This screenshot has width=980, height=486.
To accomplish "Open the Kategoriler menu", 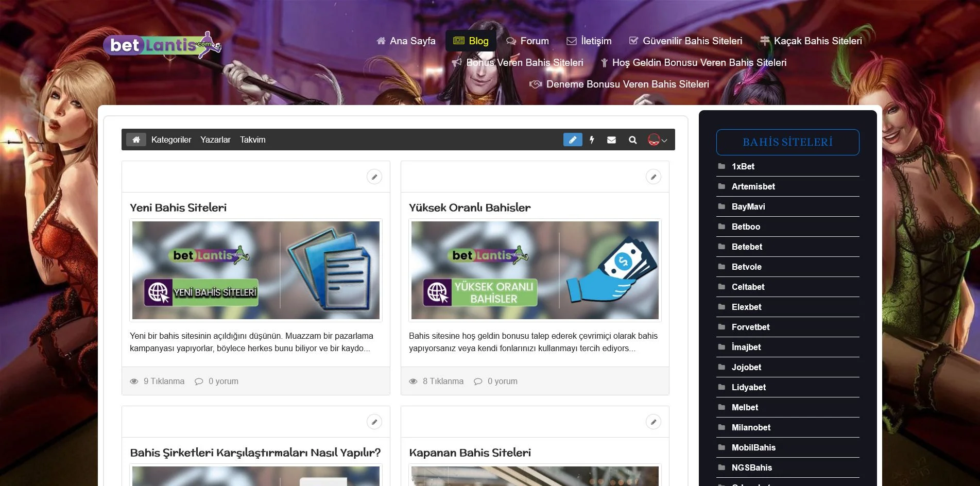I will pyautogui.click(x=171, y=140).
